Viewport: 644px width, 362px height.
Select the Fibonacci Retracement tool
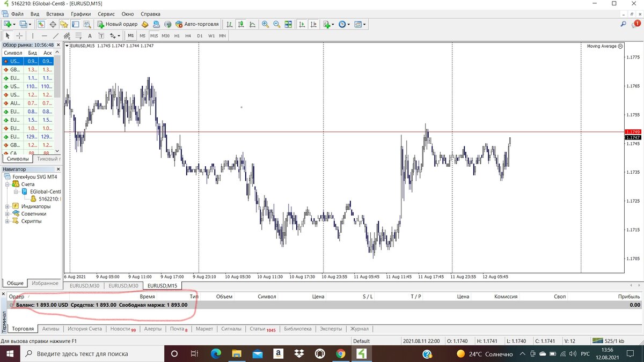[78, 36]
